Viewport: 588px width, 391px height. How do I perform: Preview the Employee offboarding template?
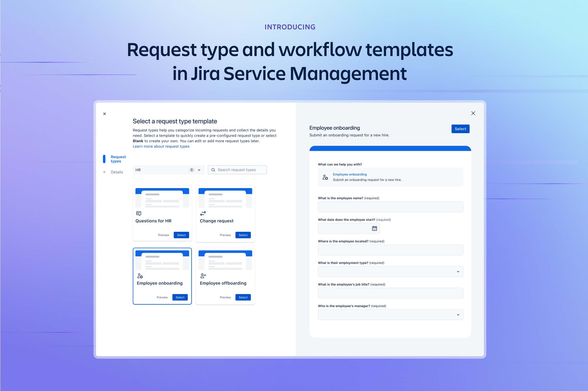pyautogui.click(x=225, y=297)
